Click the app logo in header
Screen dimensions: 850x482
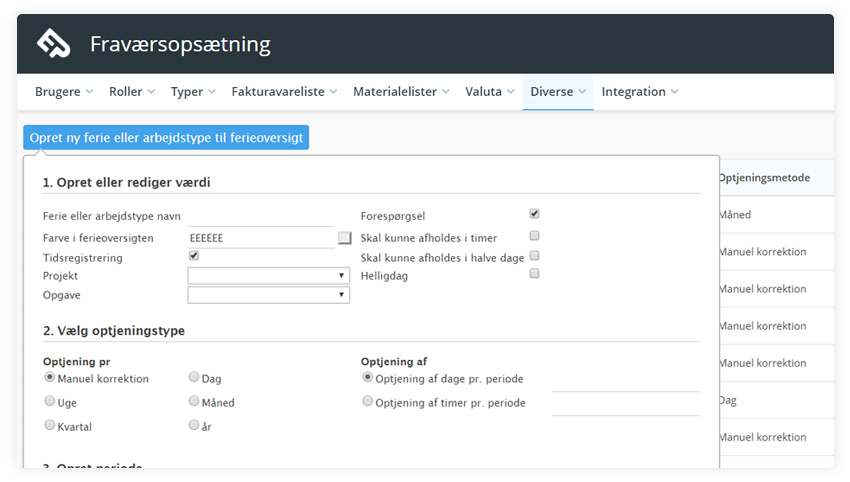coord(53,43)
